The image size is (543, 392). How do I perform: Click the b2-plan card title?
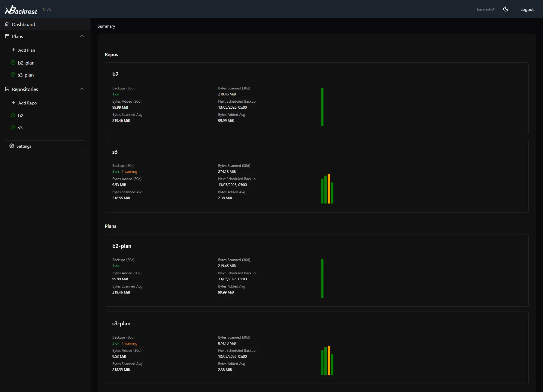(122, 246)
